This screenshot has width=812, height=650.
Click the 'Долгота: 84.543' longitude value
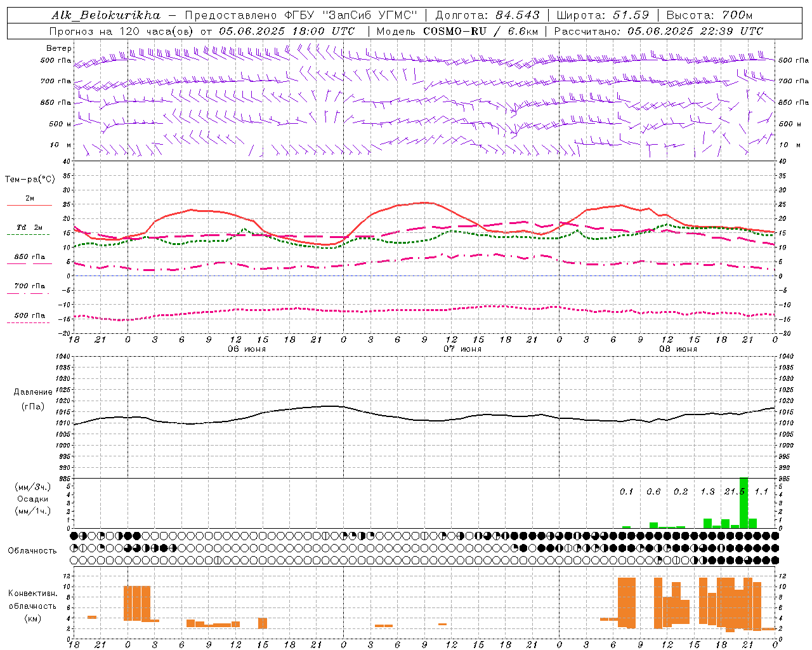pos(487,15)
